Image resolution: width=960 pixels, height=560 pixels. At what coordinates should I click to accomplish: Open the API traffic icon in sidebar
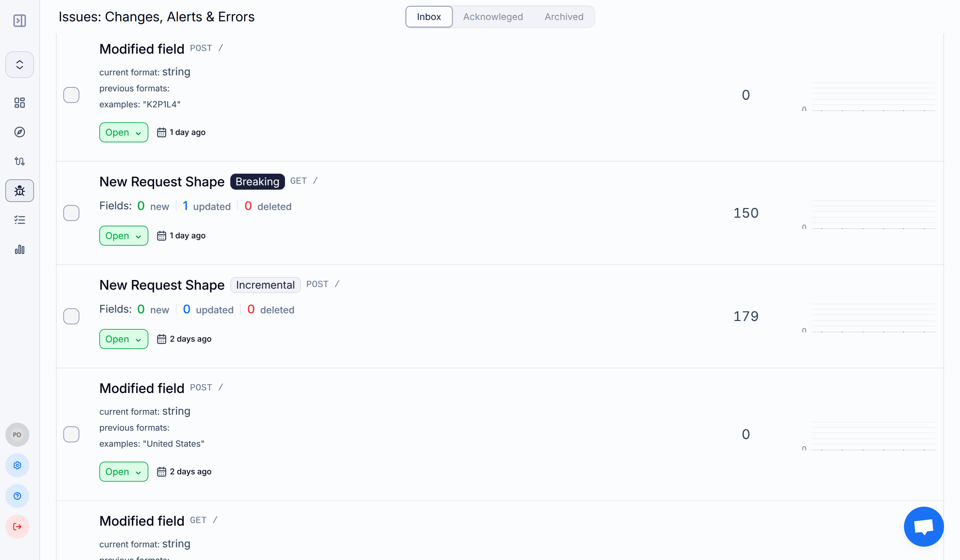(x=19, y=161)
